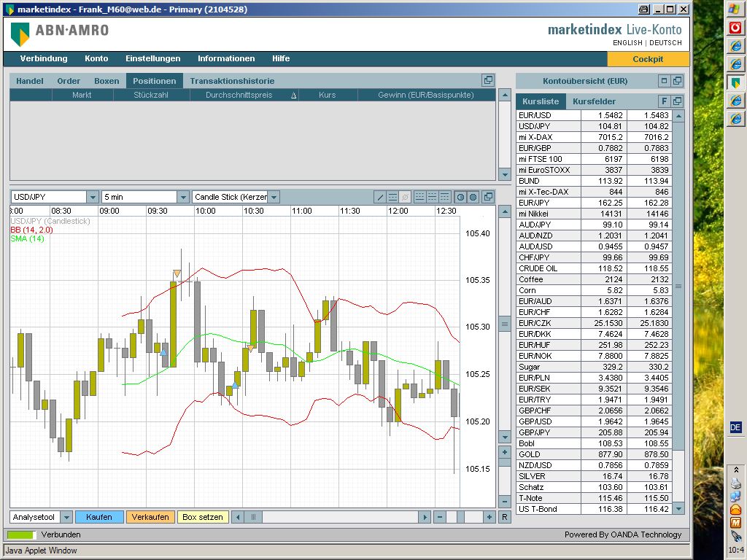Screen dimensions: 747x560
Task: Click the F button in Kursliste panel
Action: [x=664, y=101]
